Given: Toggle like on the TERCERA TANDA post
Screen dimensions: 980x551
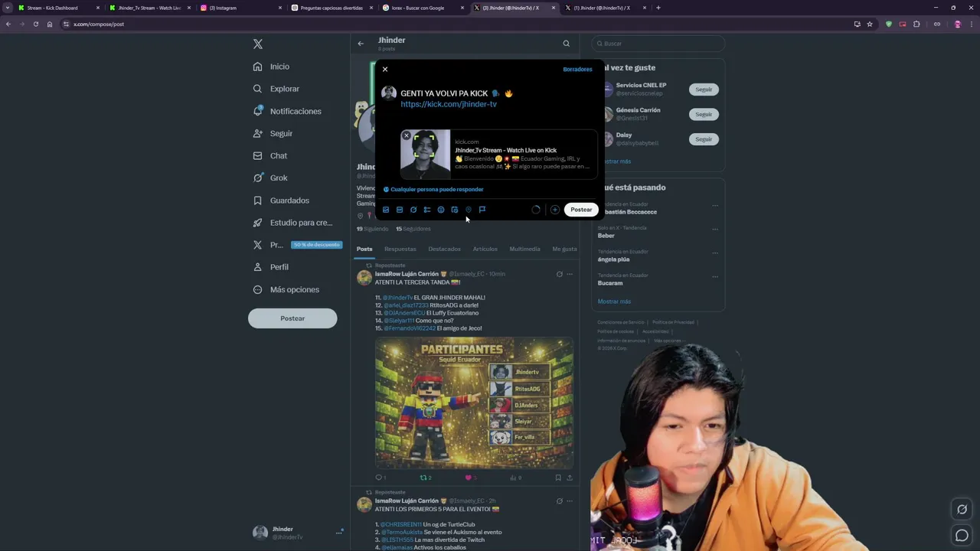Looking at the screenshot, I should click(x=469, y=478).
